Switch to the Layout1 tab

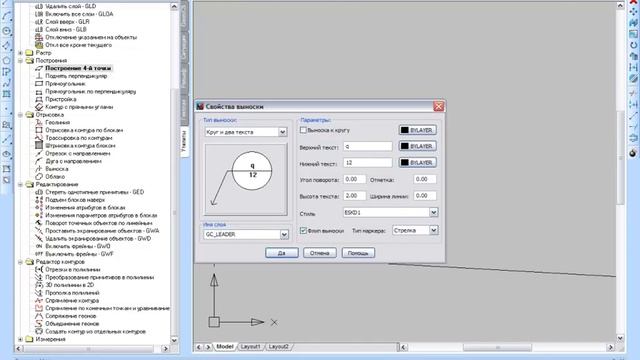[250, 347]
